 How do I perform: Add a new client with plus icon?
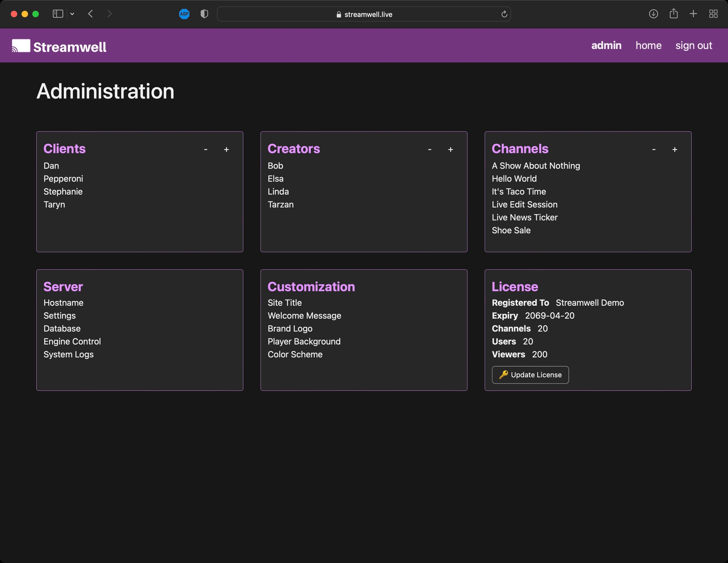pyautogui.click(x=226, y=150)
